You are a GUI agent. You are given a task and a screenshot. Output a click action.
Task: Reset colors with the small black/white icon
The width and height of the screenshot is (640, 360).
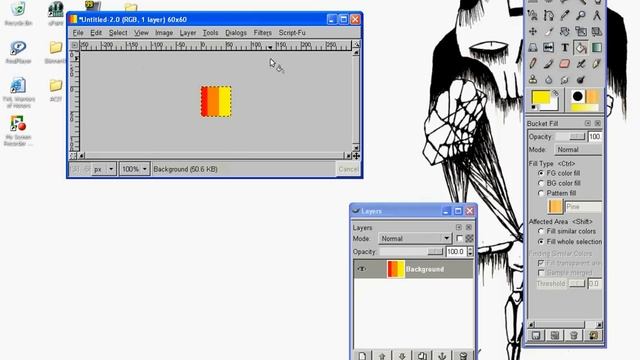point(534,107)
